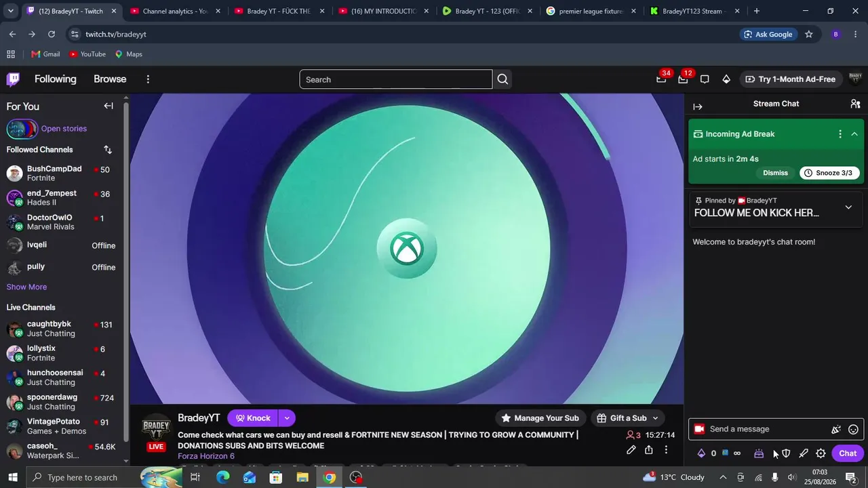Open DoctorOwlO Marvel Rivals channel

[61, 222]
